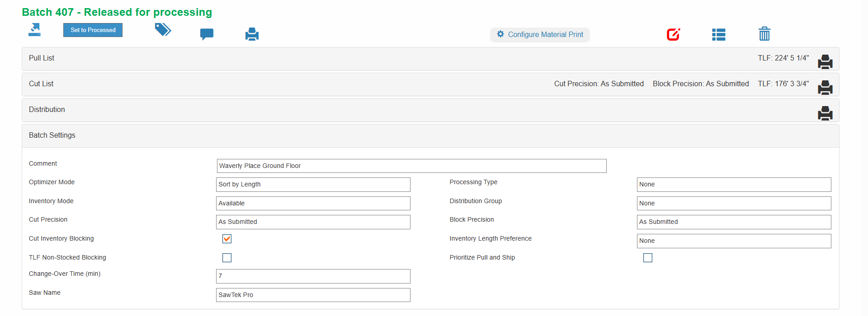The width and height of the screenshot is (868, 316).
Task: Click Configure Material Print button
Action: click(540, 35)
